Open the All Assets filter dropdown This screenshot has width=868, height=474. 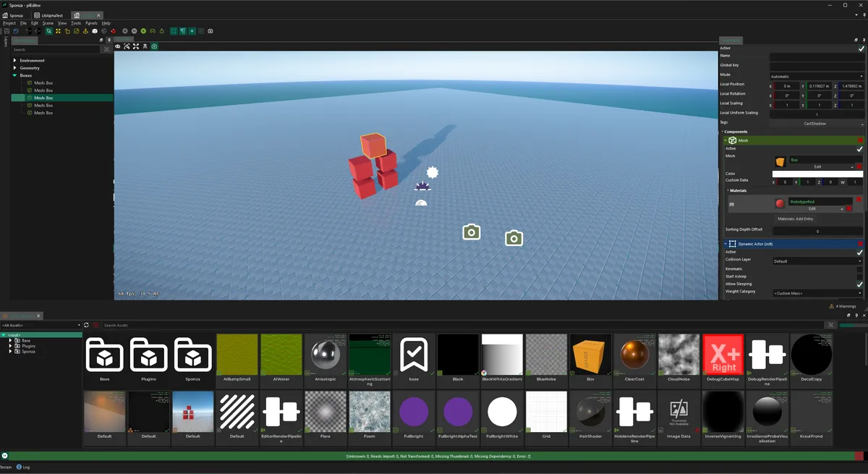point(41,325)
